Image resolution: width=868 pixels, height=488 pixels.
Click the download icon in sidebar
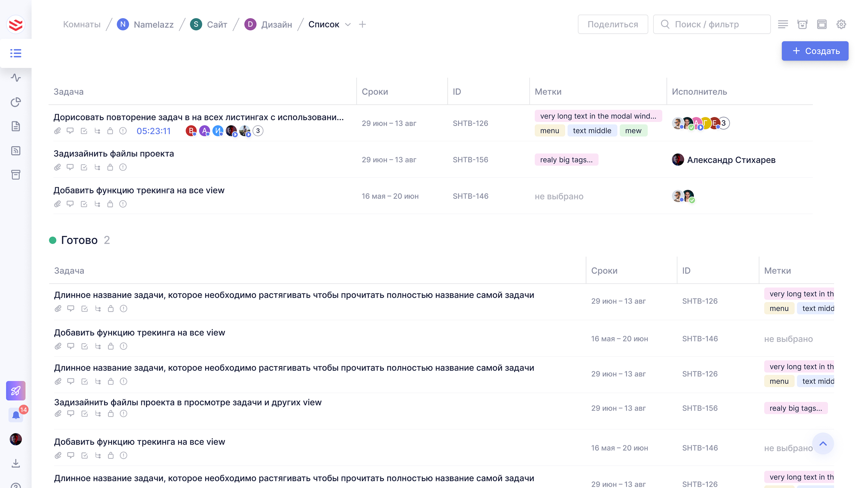(x=16, y=463)
